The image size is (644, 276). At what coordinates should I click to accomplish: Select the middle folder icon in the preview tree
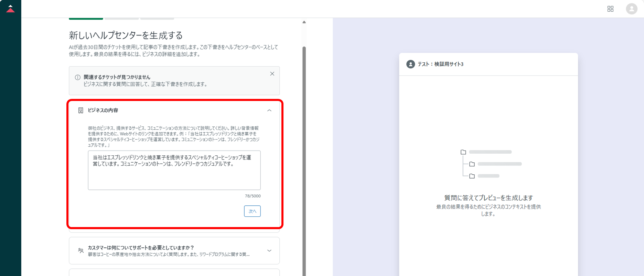click(472, 164)
